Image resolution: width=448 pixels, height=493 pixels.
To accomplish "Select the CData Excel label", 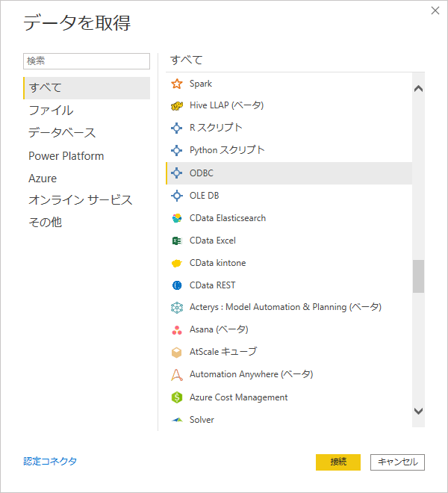I will pyautogui.click(x=213, y=241).
